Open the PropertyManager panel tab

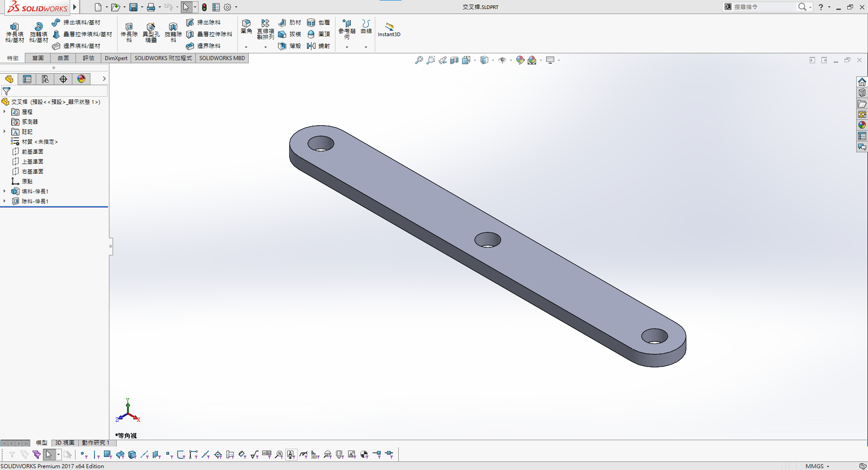[27, 79]
